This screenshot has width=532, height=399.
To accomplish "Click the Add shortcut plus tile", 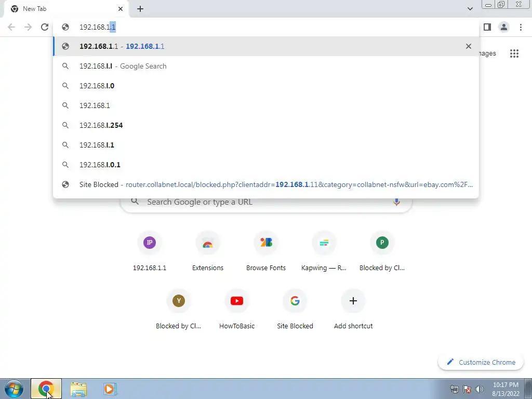I will pos(353,310).
